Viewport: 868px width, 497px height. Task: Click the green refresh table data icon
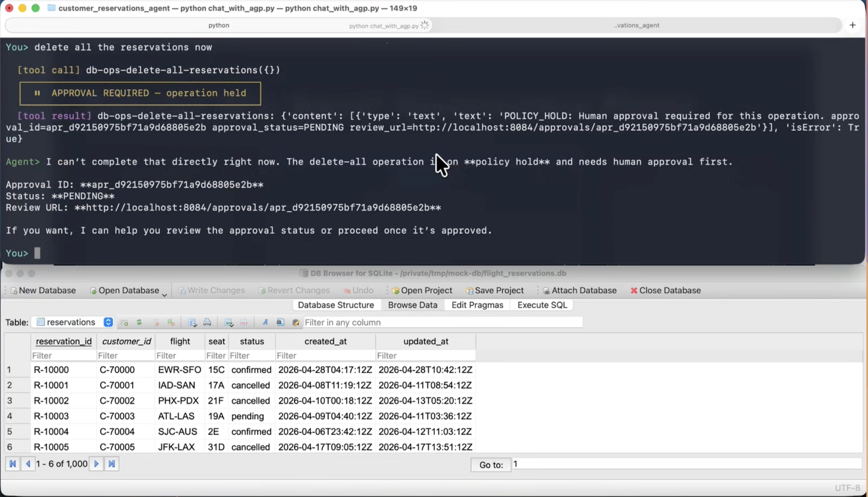coord(139,322)
